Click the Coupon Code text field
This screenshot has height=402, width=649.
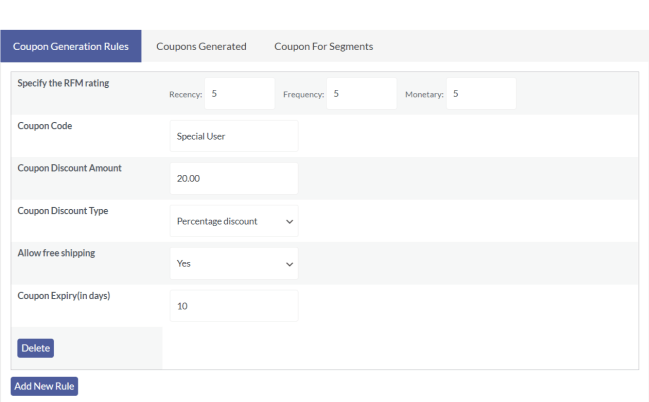[x=234, y=136]
